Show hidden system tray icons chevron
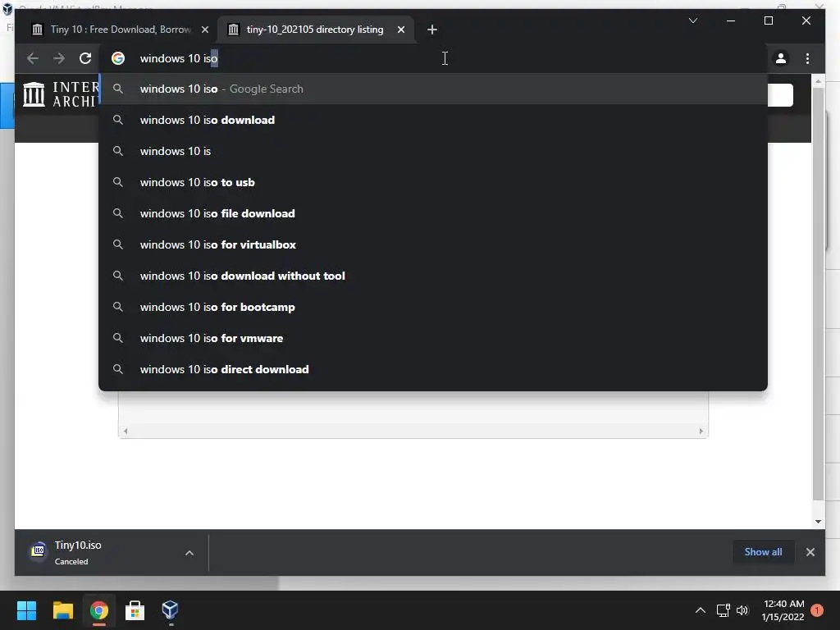 700,610
